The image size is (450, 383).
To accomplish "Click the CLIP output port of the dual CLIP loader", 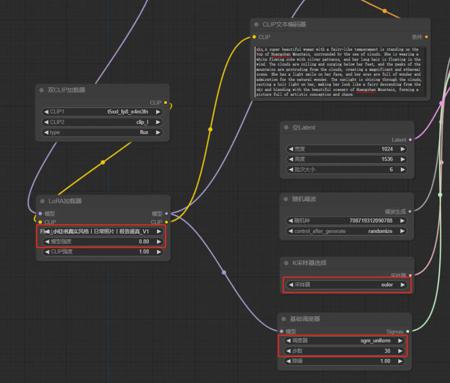I will click(165, 103).
